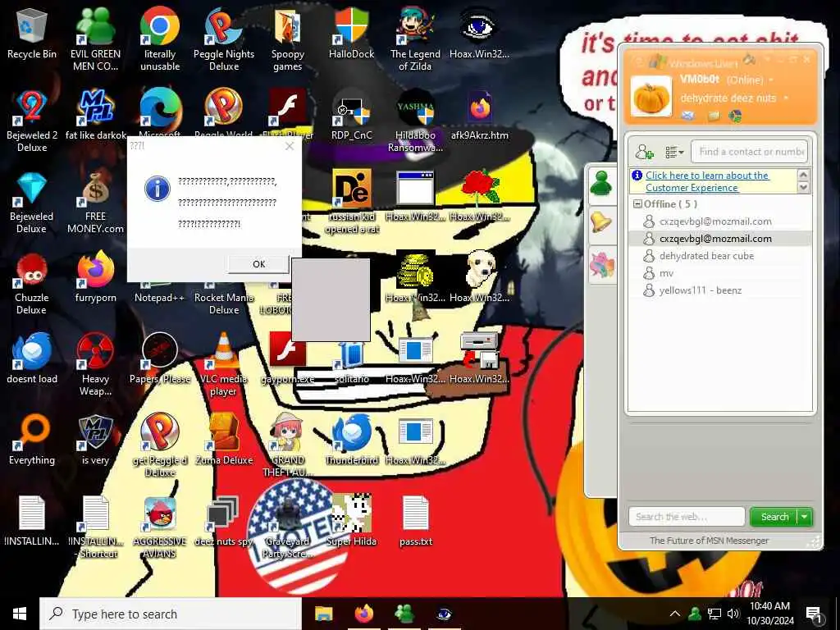Launch the Chuzzle Deluxe shortcut
This screenshot has height=630, width=840.
point(32,284)
